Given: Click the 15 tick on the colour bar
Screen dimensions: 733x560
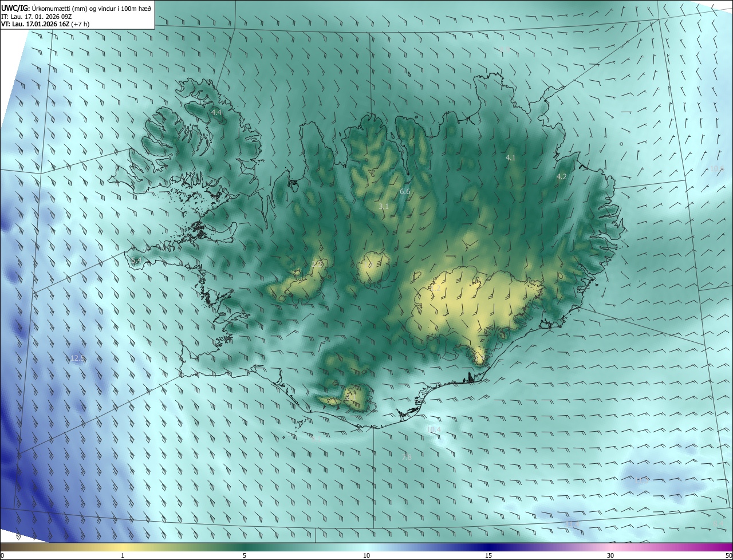Looking at the screenshot, I should (x=488, y=555).
